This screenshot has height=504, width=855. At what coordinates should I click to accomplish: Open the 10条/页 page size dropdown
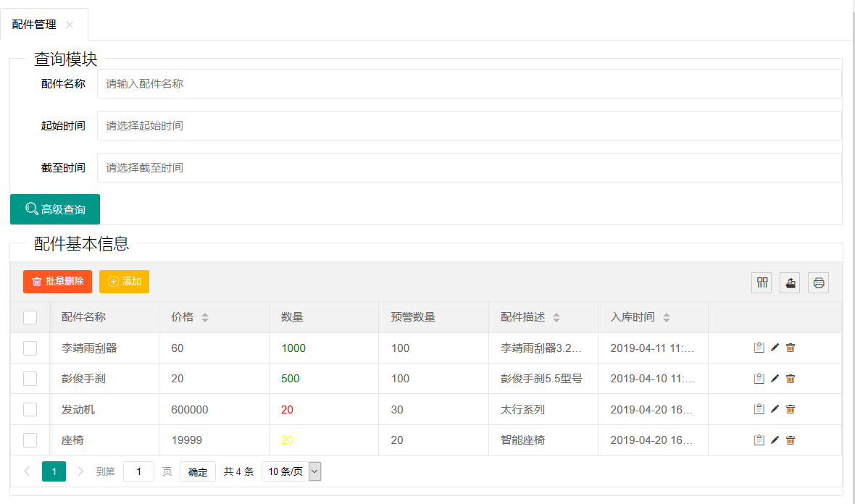click(291, 471)
